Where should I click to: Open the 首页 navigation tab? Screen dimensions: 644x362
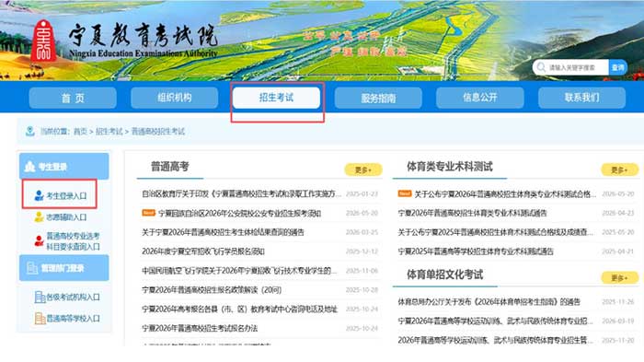pyautogui.click(x=73, y=98)
